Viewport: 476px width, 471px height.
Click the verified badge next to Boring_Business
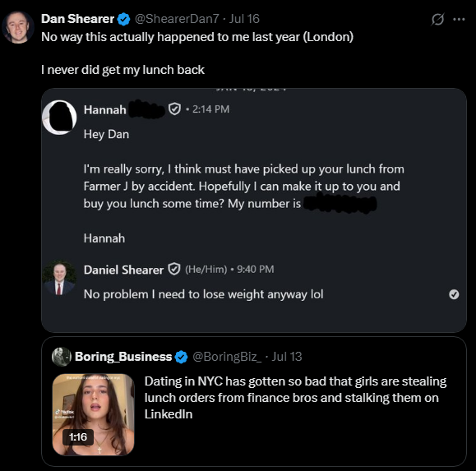tap(181, 357)
